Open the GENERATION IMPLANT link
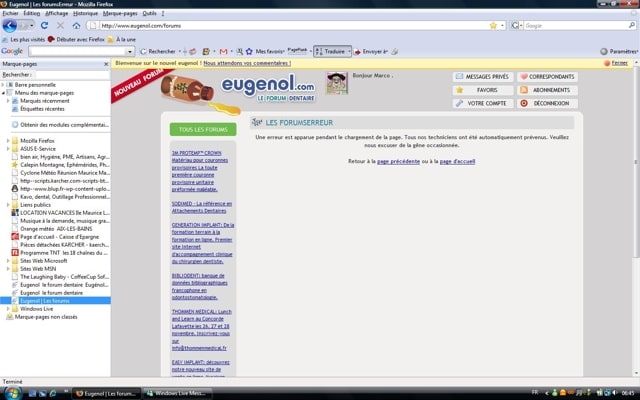The image size is (640, 400). point(202,243)
